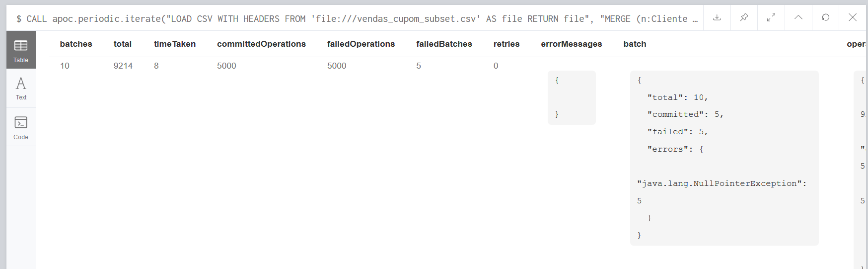Click the batches column header
Screen dimensions: 868x269
(x=76, y=44)
